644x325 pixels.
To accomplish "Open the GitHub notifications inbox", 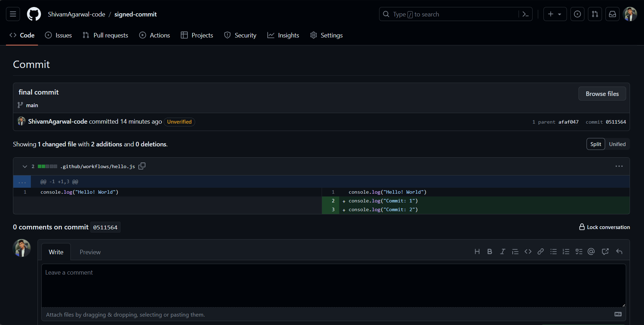I will click(612, 14).
